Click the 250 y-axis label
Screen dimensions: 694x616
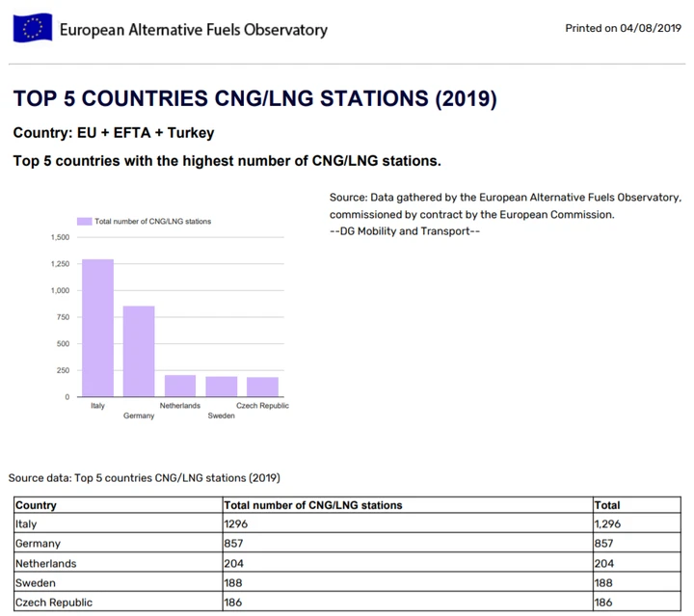click(64, 370)
